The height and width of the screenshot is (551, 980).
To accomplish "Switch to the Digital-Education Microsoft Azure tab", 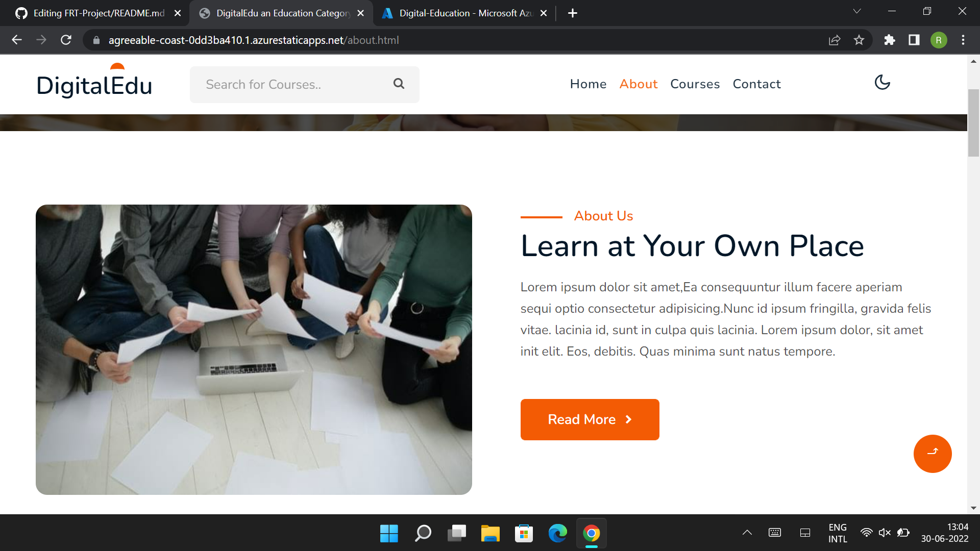I will click(x=464, y=13).
